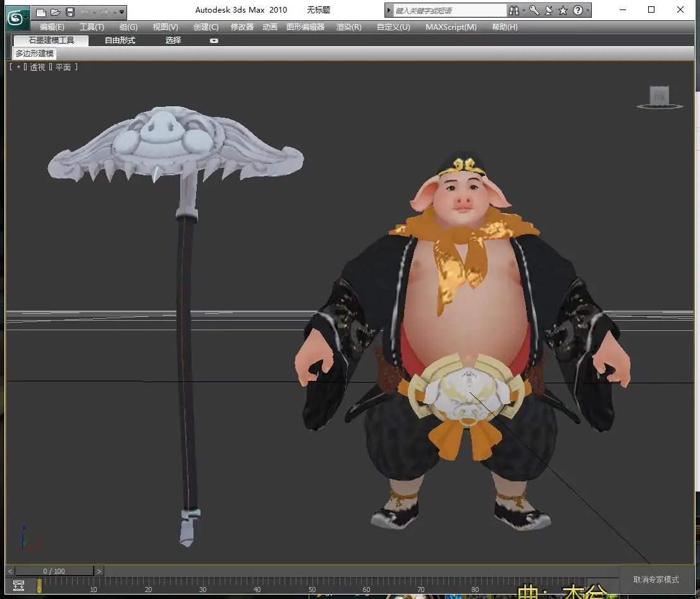Image resolution: width=700 pixels, height=599 pixels.
Task: Click the 0 / 100 time slider handle
Action: pos(54,571)
